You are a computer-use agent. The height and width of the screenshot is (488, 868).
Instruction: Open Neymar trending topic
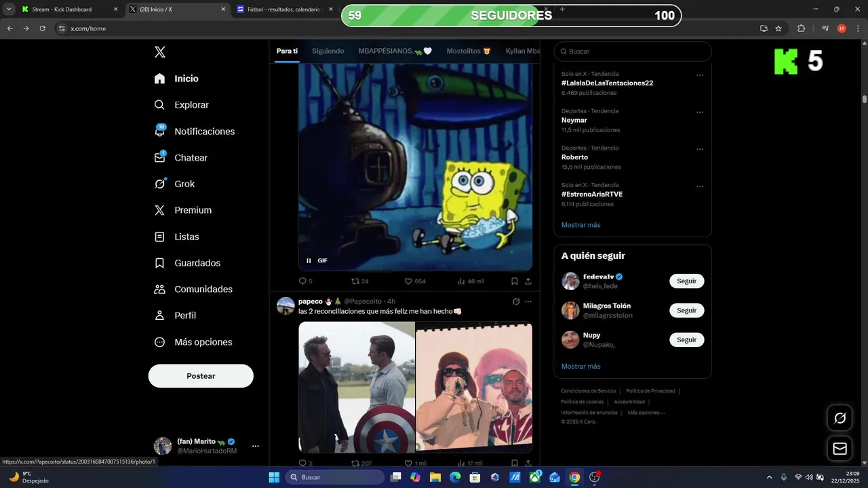[574, 120]
